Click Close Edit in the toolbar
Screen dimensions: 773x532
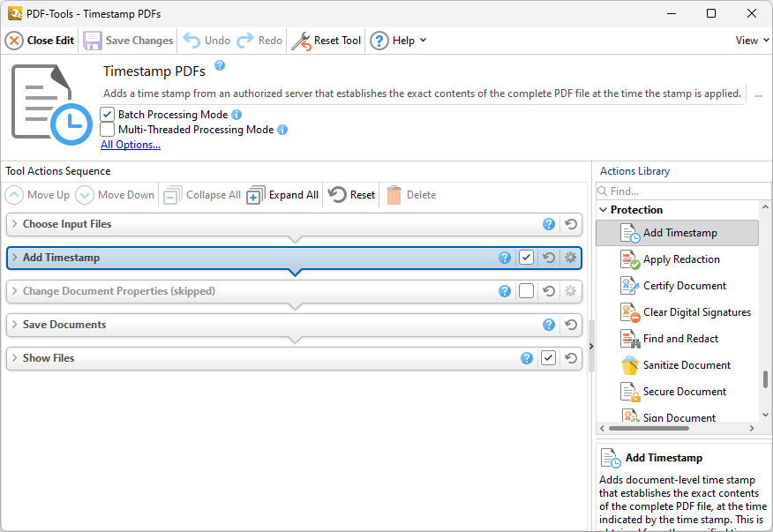pyautogui.click(x=39, y=40)
